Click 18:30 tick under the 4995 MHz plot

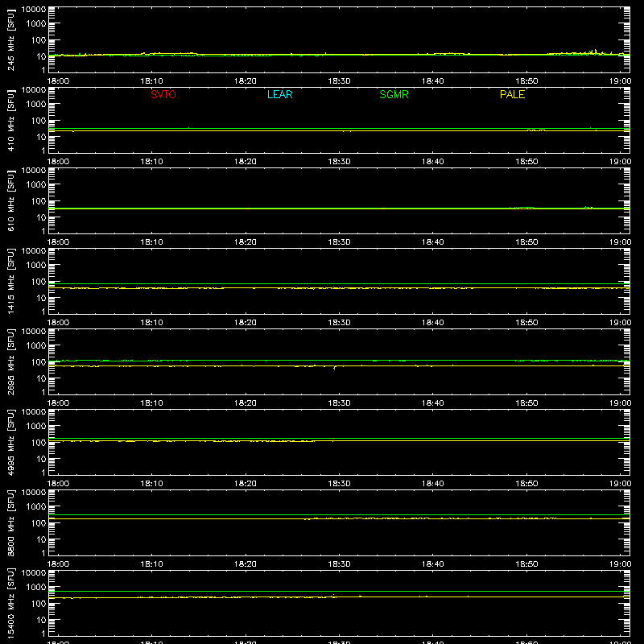[x=339, y=484]
